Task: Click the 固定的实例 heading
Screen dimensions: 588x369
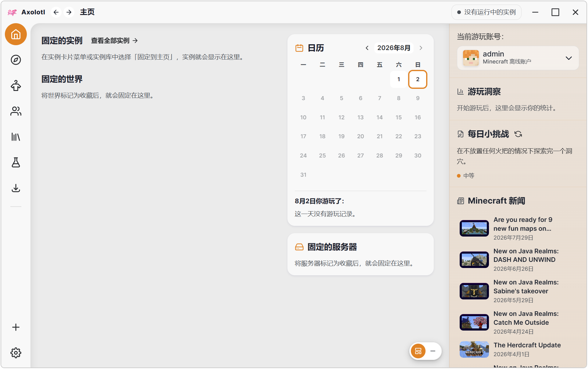Action: click(x=62, y=41)
